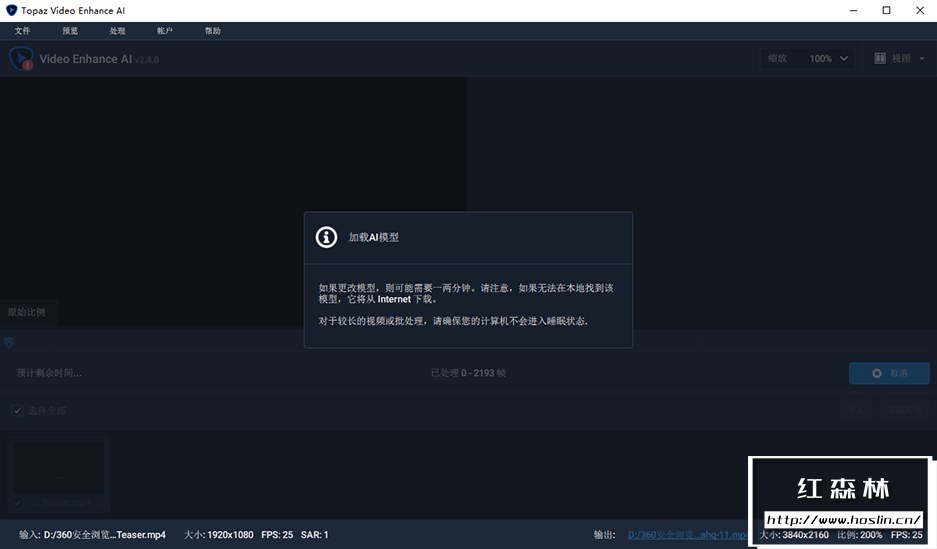The height and width of the screenshot is (549, 937).
Task: Click the 加载AI模型 dialog title
Action: 373,237
